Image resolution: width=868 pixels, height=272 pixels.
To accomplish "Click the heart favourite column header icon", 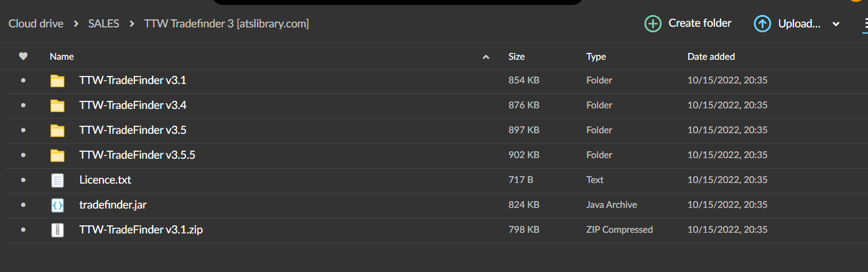I will [23, 57].
